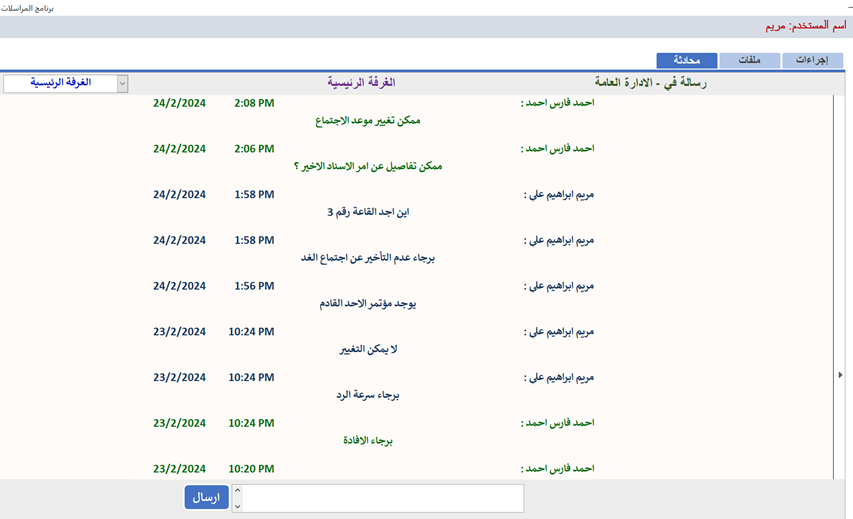Select message برجاء الافادة
Screen dimensions: 853x519
(368, 441)
